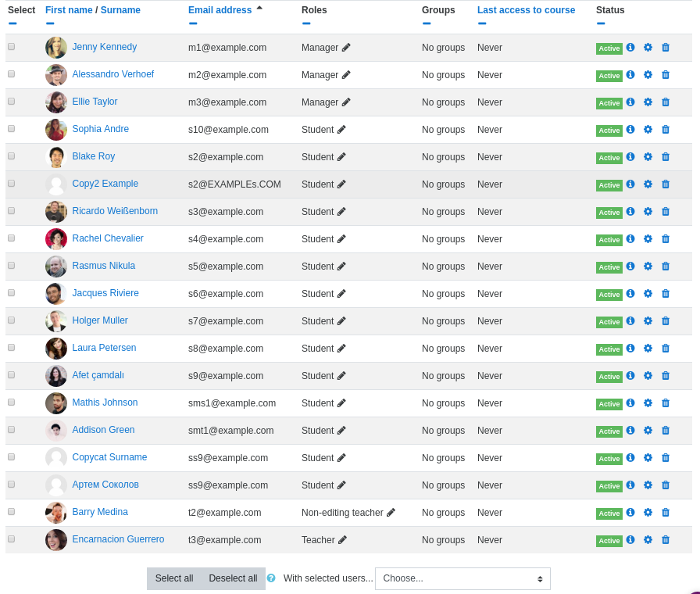Hide the Status column
This screenshot has width=700, height=594.
coord(601,23)
